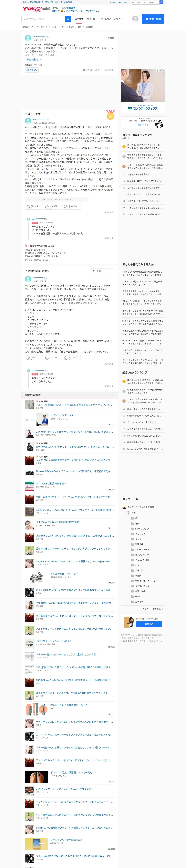Open 知恵袋 ranking SnowMan ライブ申し込み item

(144, 416)
